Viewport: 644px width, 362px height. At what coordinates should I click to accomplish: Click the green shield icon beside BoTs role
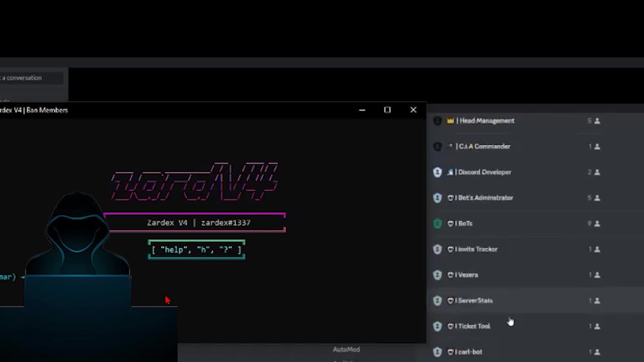437,223
